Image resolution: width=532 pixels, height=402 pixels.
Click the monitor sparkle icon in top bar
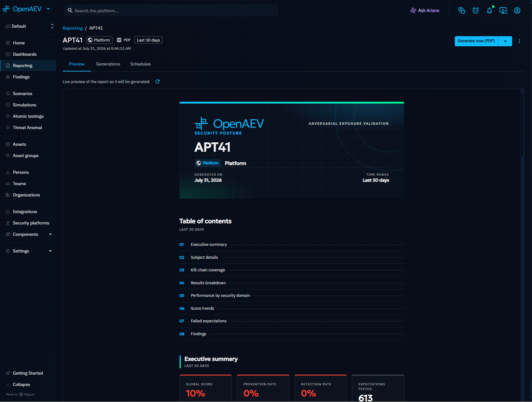[x=503, y=10]
